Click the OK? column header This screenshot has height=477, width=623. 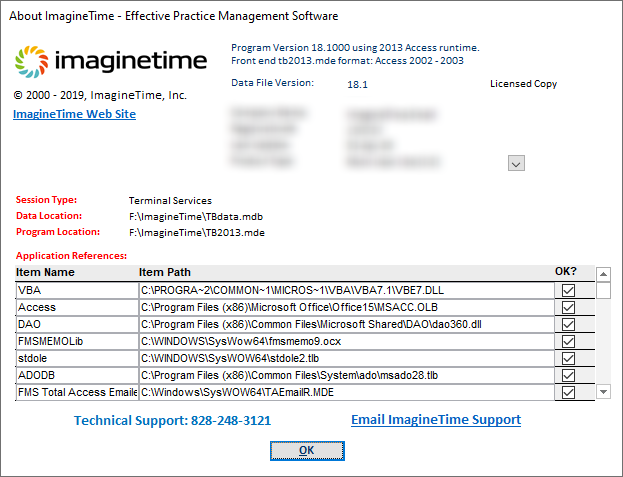pos(565,271)
